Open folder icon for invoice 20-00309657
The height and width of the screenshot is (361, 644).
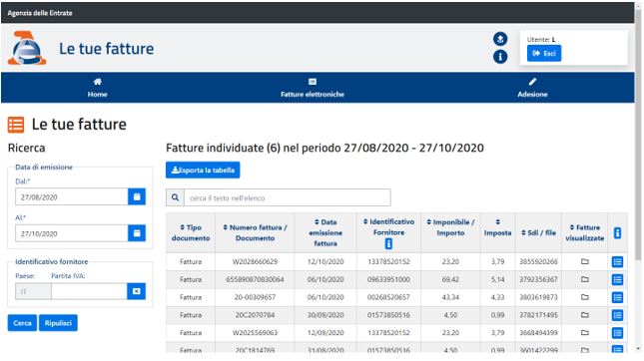click(x=585, y=297)
